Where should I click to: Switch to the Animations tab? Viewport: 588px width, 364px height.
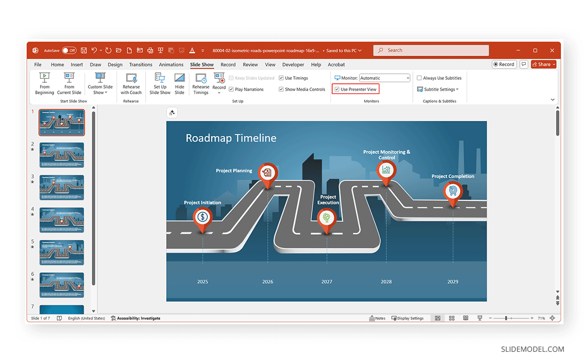click(x=171, y=64)
